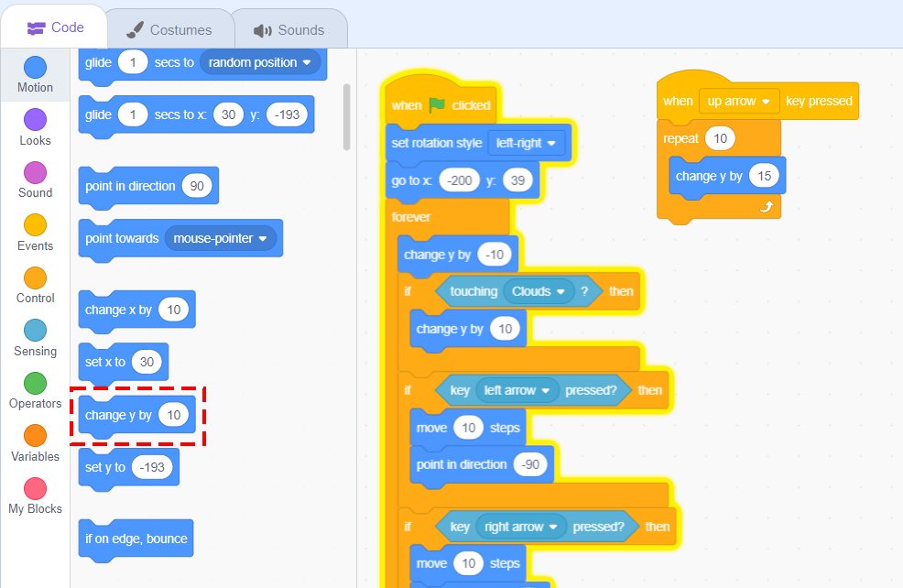Switch to the Code tab
The width and height of the screenshot is (903, 588).
pos(55,27)
